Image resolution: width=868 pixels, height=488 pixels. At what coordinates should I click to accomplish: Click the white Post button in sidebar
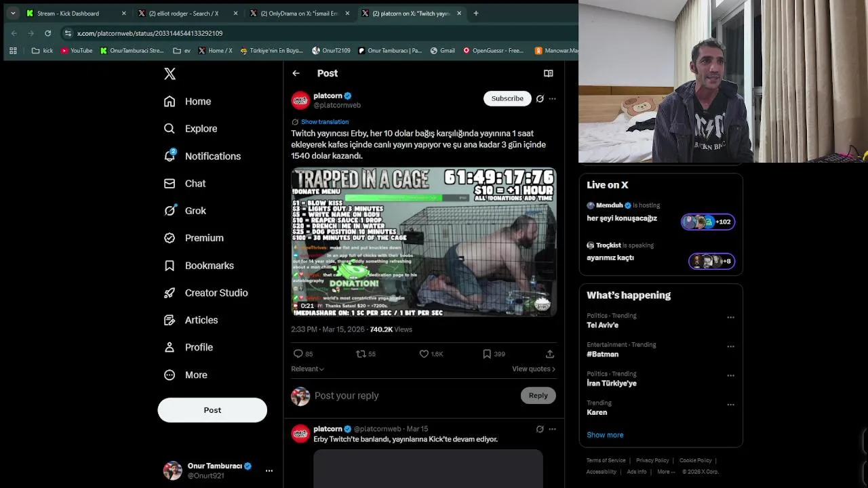[212, 410]
